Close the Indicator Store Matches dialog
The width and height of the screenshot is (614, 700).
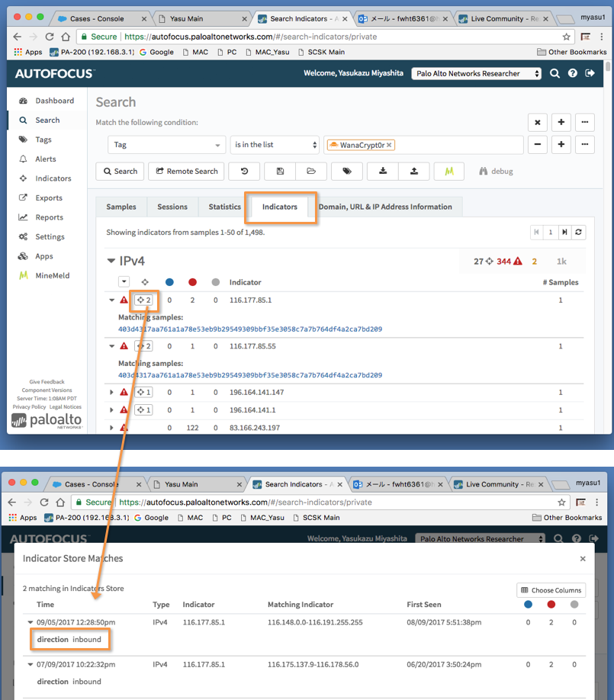click(583, 559)
